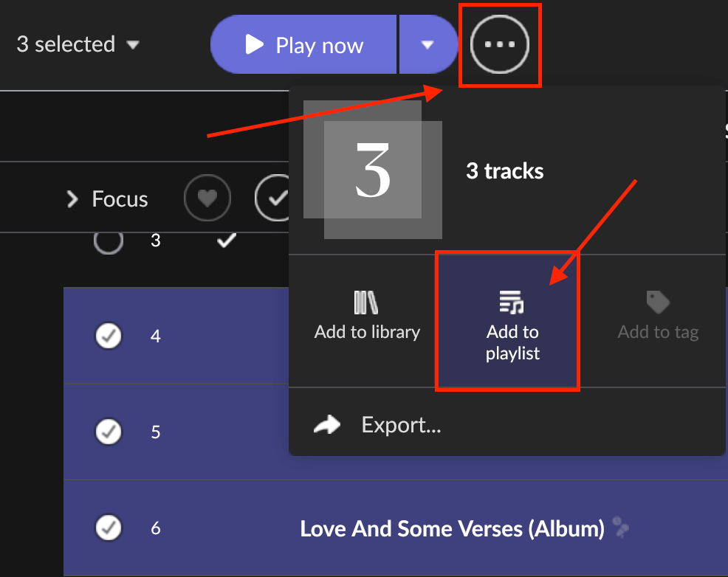
Task: Open the 3 selected dropdown
Action: point(78,44)
